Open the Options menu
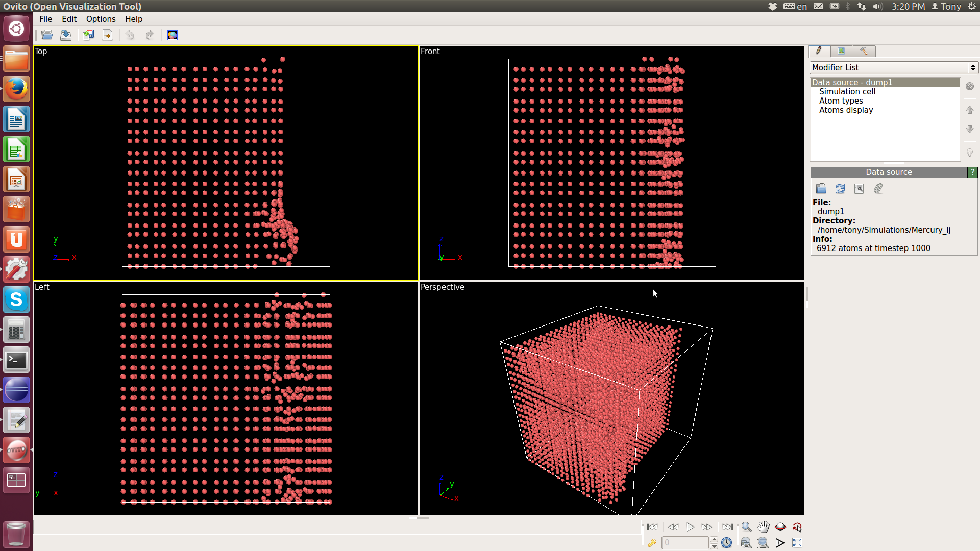Image resolution: width=980 pixels, height=551 pixels. [x=101, y=19]
